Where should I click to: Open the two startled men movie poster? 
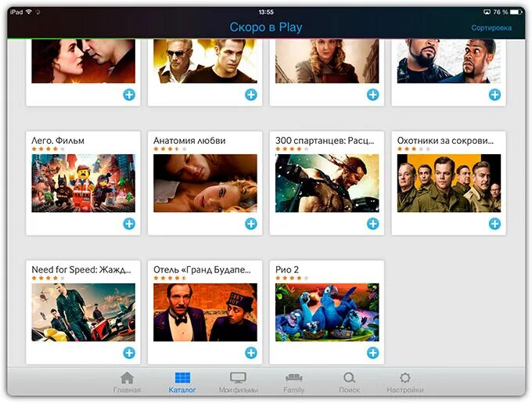tap(449, 61)
